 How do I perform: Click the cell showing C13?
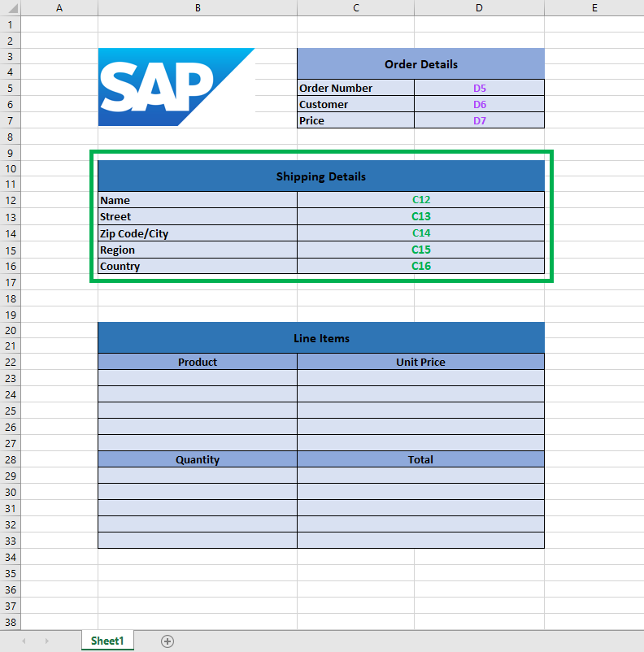(x=420, y=216)
